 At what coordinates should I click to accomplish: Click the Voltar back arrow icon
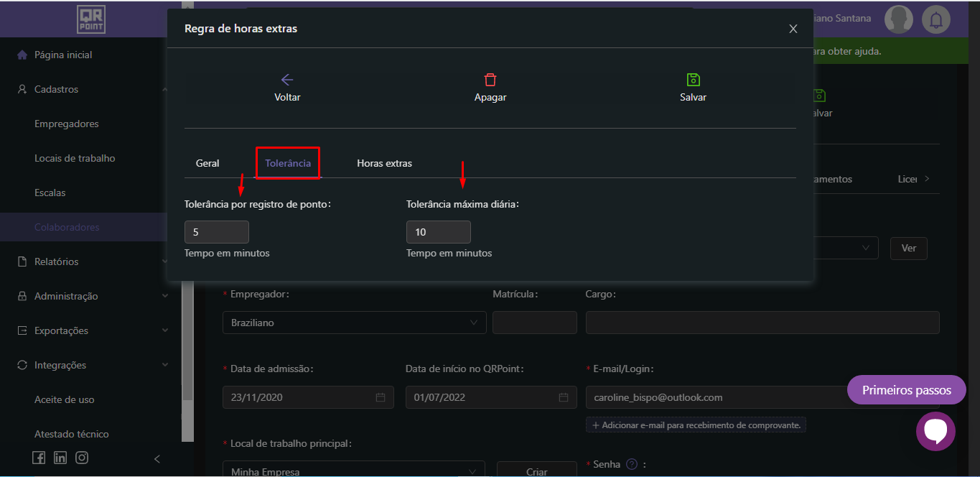pos(287,80)
